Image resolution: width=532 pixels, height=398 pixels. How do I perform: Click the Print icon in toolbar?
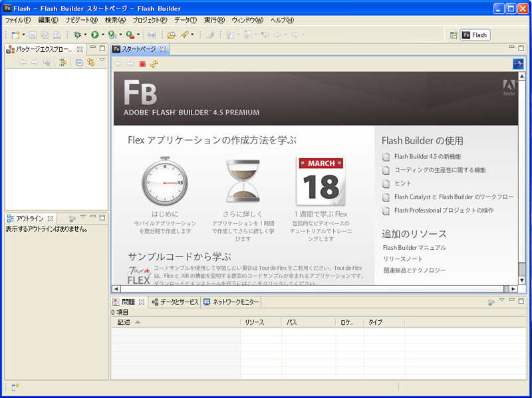click(57, 35)
